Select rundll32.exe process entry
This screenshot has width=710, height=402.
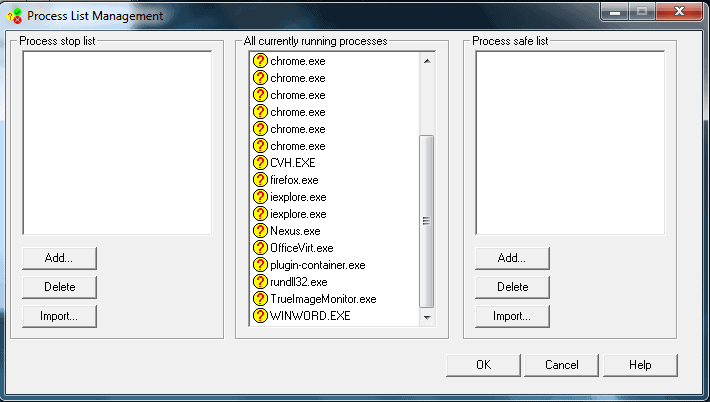click(x=298, y=282)
